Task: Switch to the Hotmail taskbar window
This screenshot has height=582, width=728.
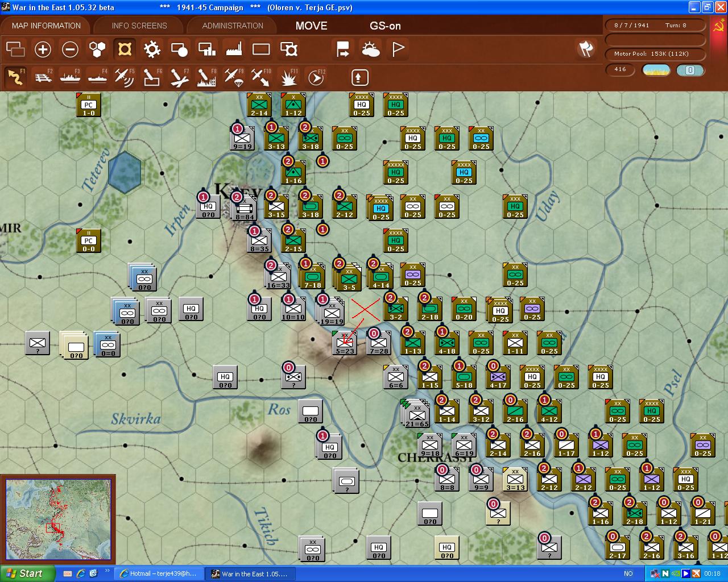Action: 158,573
